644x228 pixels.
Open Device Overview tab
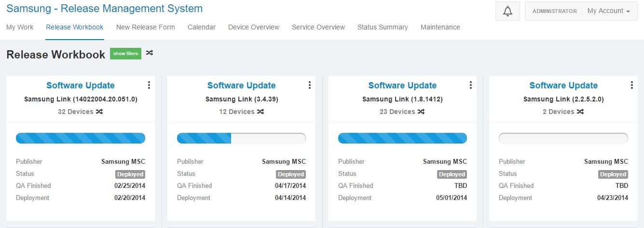254,27
